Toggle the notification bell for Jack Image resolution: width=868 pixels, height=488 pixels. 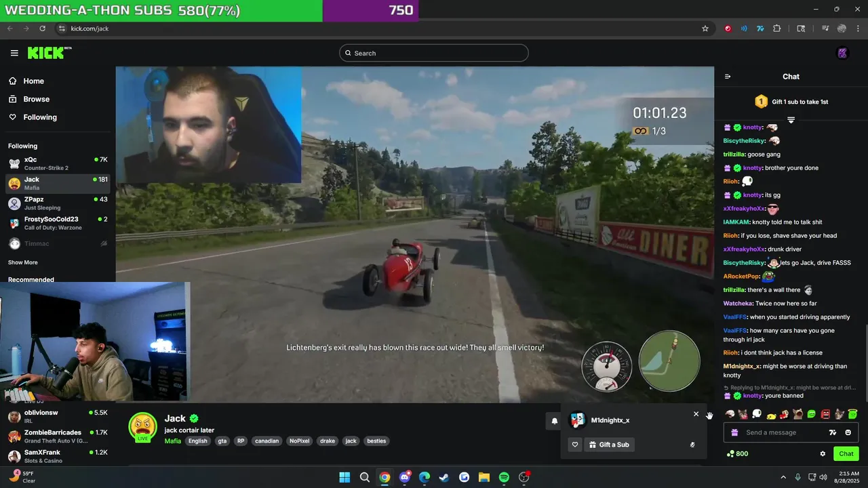click(x=554, y=421)
